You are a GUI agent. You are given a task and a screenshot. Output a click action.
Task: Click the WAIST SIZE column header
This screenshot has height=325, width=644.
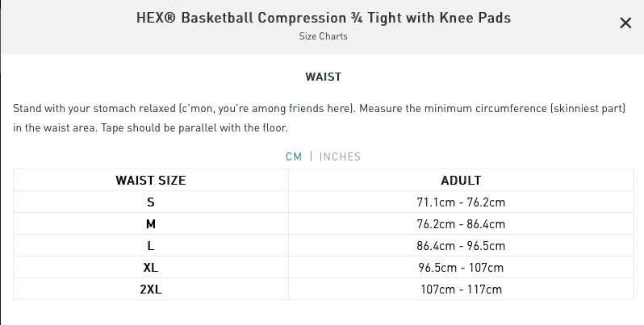[x=151, y=180]
